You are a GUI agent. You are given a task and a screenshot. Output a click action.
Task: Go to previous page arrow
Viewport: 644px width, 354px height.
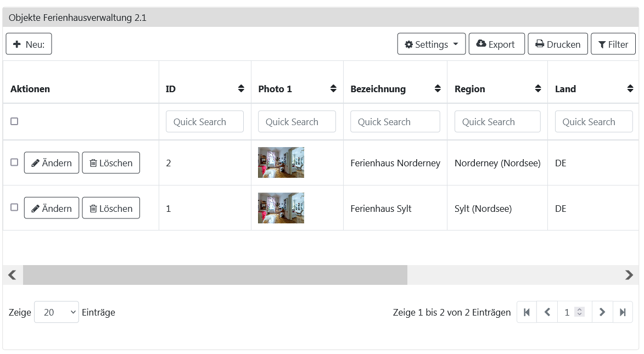pyautogui.click(x=547, y=312)
